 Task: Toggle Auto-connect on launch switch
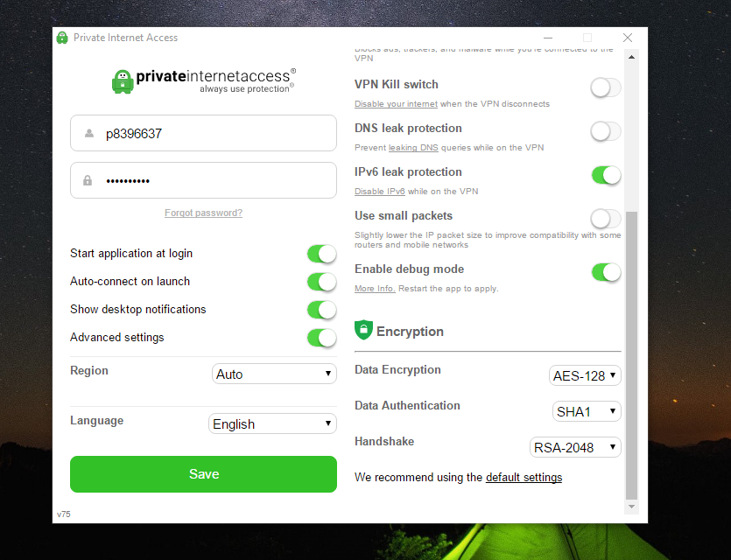point(321,282)
